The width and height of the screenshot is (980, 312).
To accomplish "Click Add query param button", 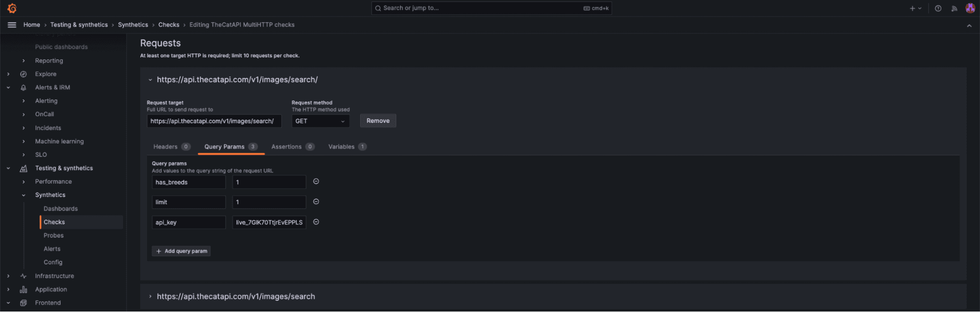I will [x=181, y=251].
